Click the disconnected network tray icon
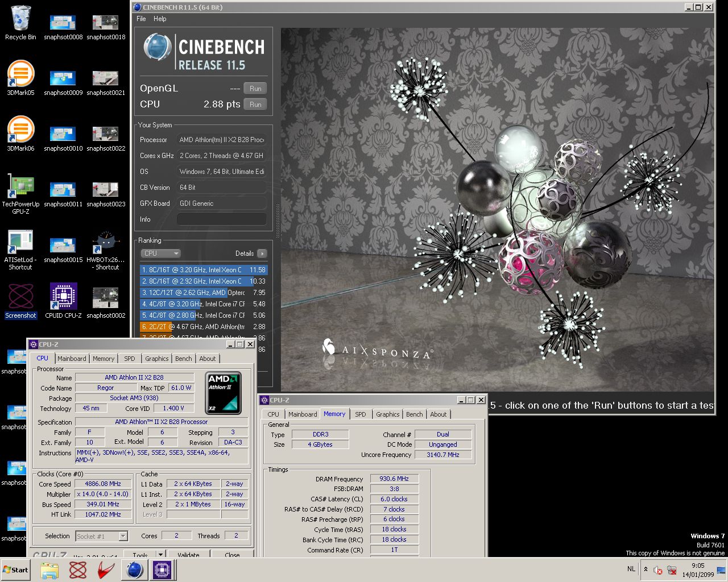 (672, 570)
